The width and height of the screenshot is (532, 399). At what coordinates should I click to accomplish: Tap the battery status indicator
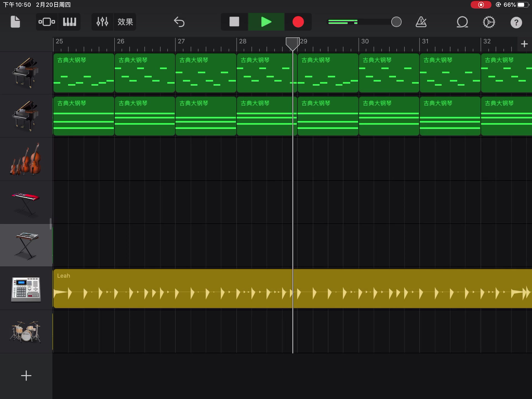(523, 5)
